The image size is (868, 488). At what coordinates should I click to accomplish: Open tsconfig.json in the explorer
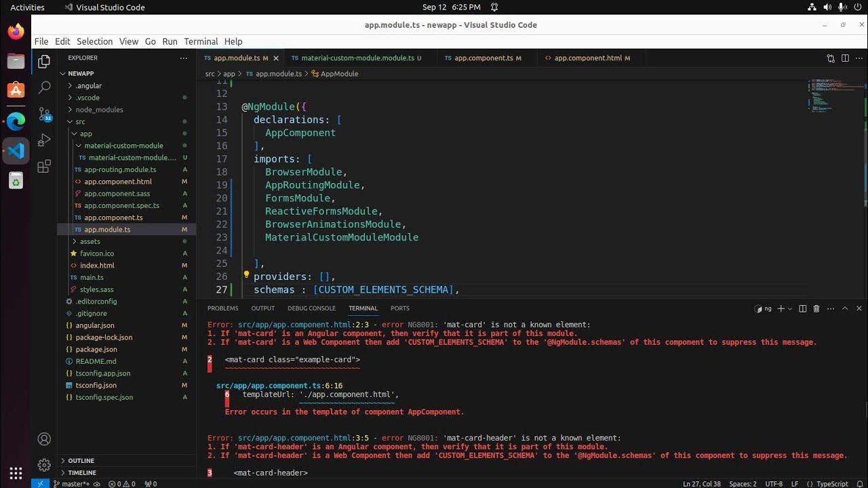[96, 385]
